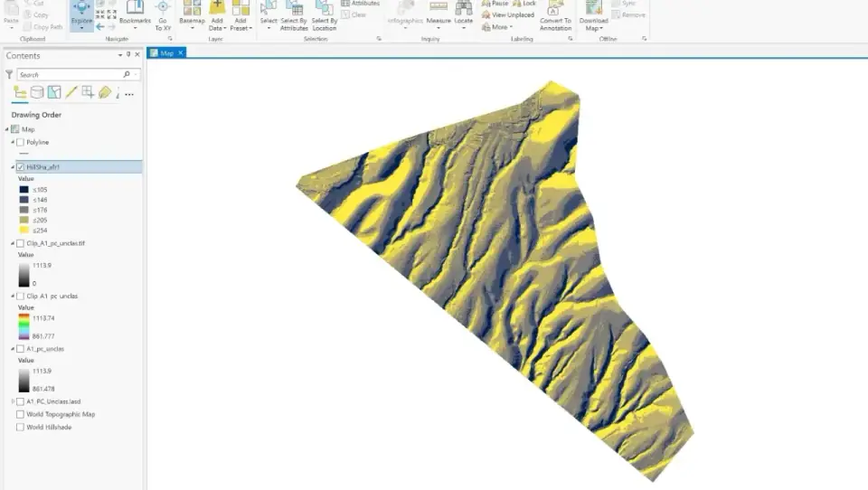Click the ≤254 yellow swatch
Viewport: 868px width, 490px height.
24,231
